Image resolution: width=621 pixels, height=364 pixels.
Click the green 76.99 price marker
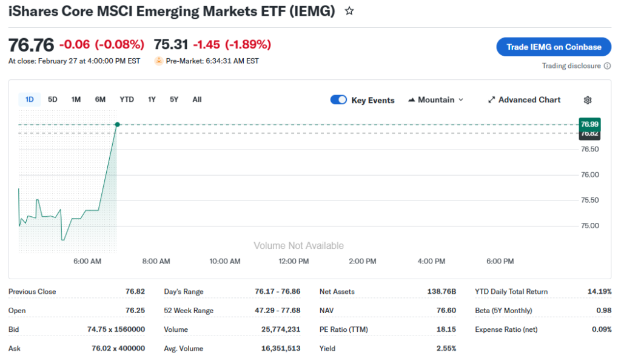click(589, 124)
